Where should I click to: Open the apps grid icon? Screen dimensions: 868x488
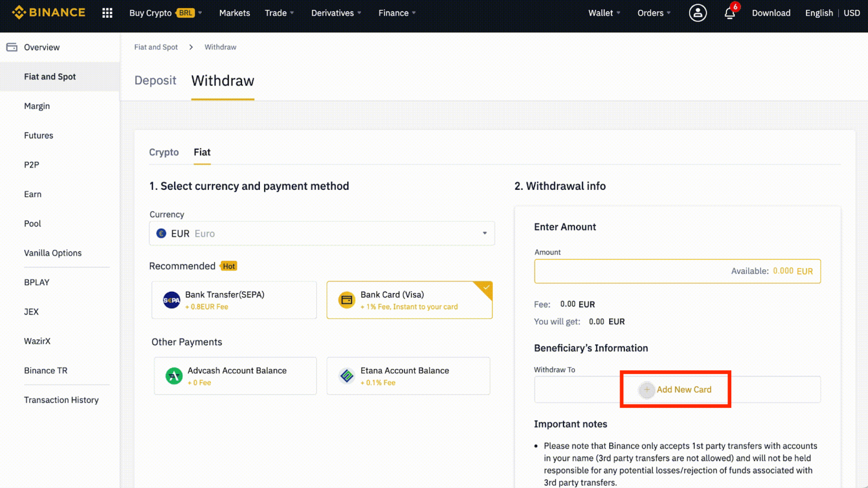(107, 12)
